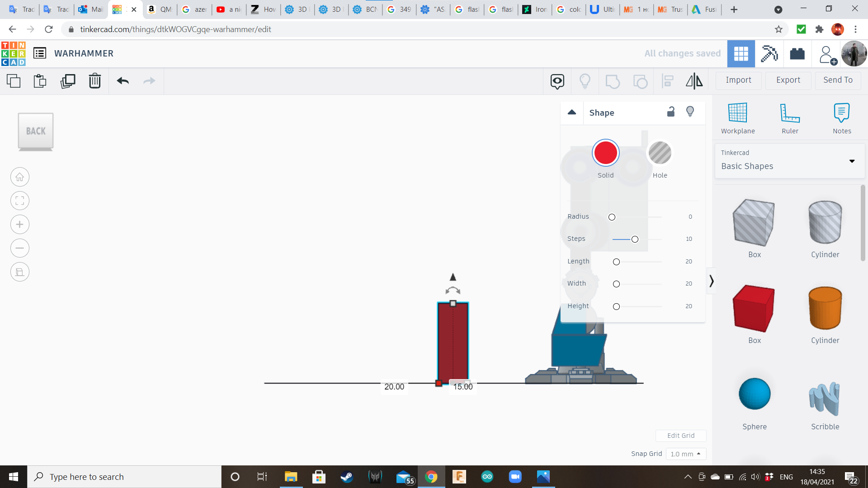
Task: Click the Steps slider handle
Action: tap(635, 239)
